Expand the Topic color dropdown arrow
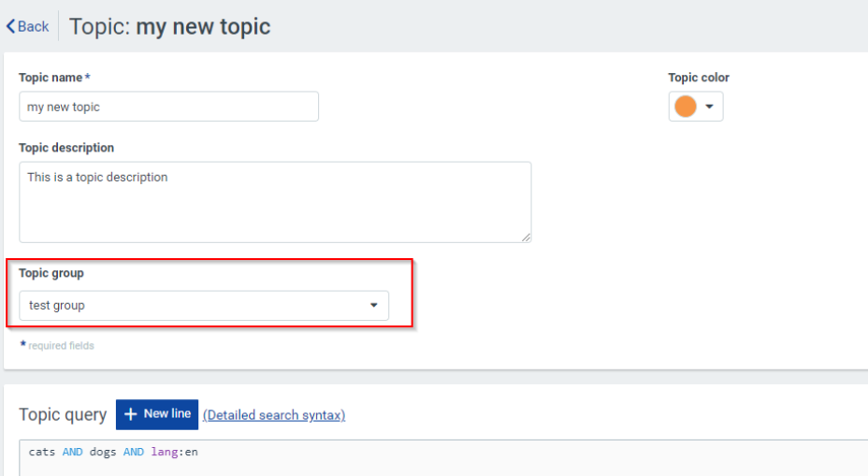 click(x=709, y=107)
